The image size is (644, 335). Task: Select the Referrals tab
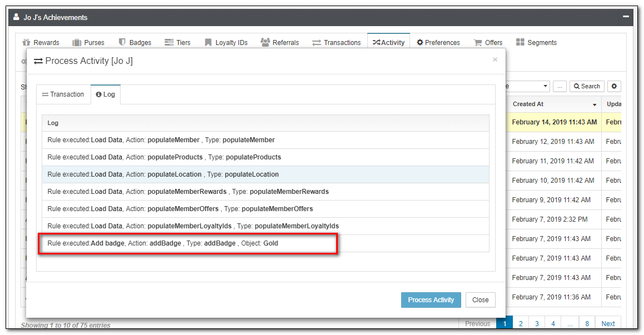pyautogui.click(x=280, y=43)
